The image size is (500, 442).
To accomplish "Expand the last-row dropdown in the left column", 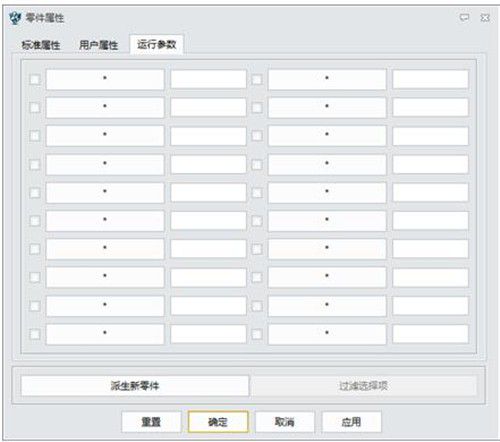I will 105,334.
